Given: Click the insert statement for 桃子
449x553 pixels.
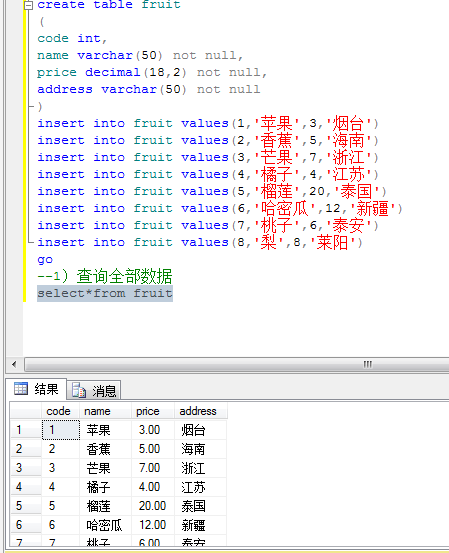Looking at the screenshot, I should point(208,225).
